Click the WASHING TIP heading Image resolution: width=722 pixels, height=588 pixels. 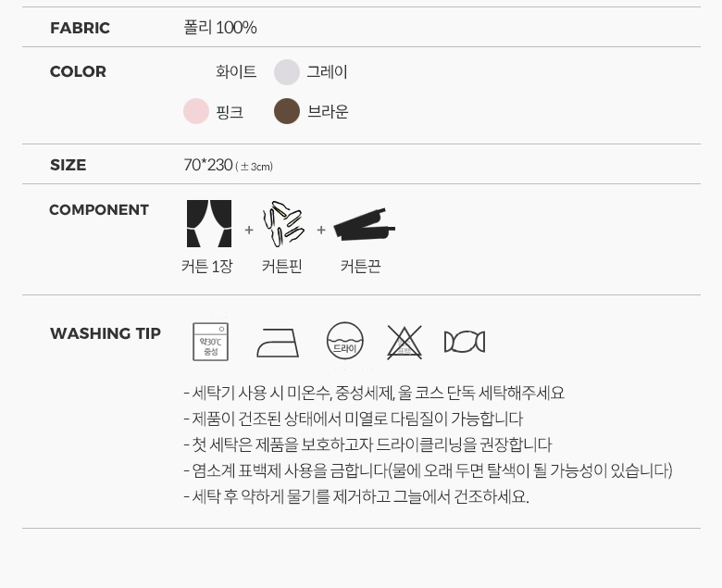click(x=106, y=333)
